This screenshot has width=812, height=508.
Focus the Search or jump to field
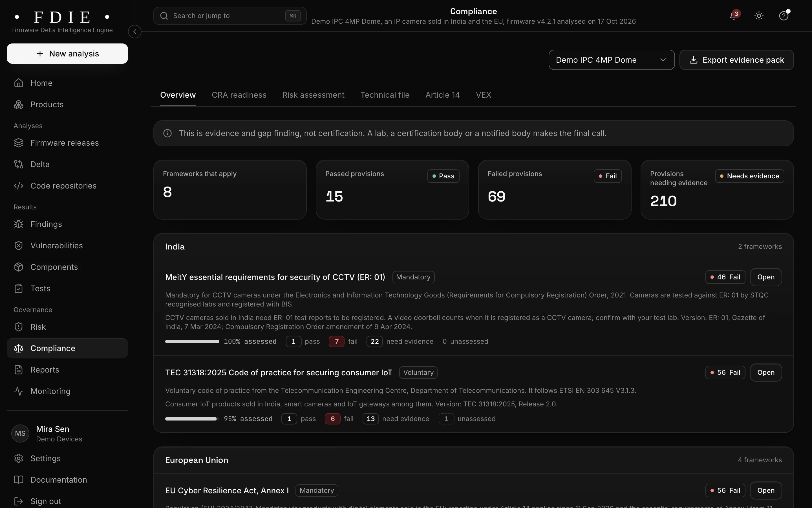click(230, 16)
